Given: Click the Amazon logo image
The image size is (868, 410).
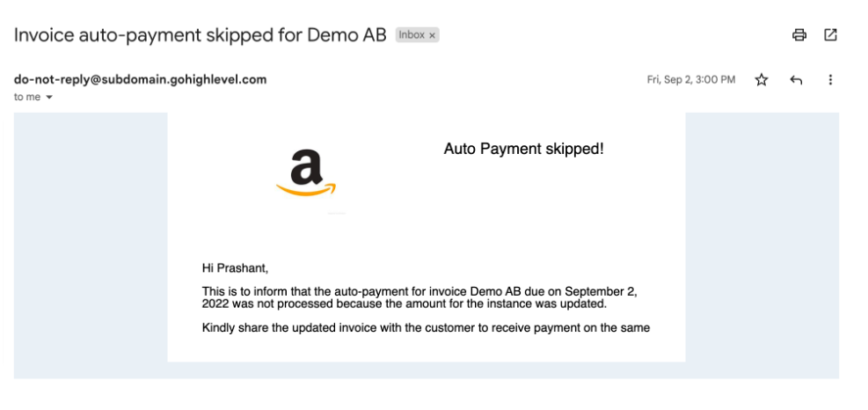Looking at the screenshot, I should pos(306,172).
